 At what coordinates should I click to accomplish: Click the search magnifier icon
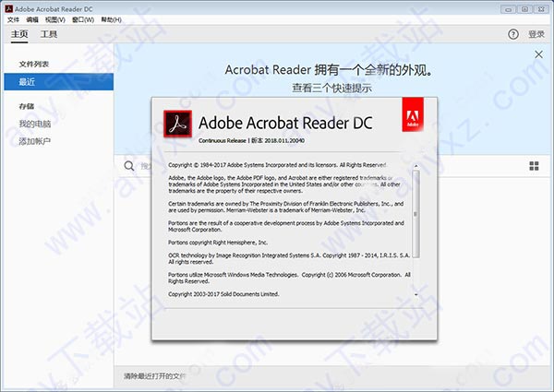click(129, 166)
